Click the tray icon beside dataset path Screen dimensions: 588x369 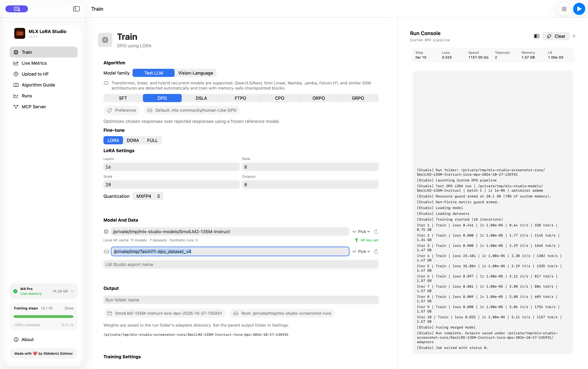106,252
